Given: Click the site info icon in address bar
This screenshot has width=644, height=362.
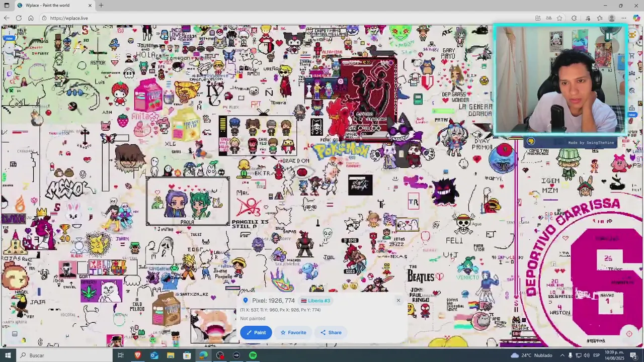Looking at the screenshot, I should click(x=44, y=18).
